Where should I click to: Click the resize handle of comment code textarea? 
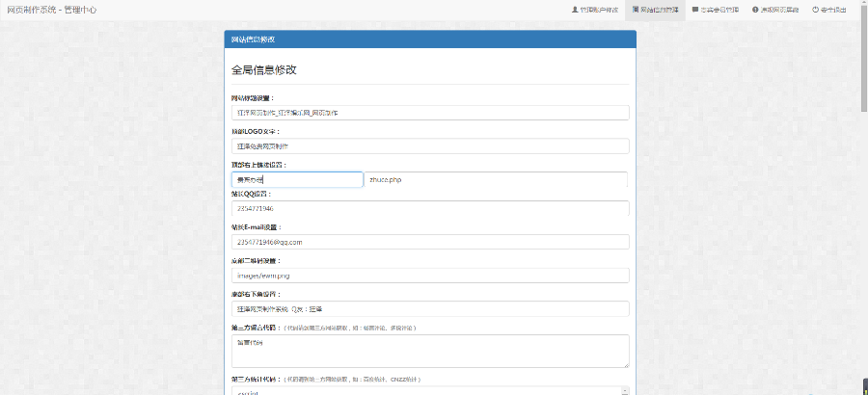click(x=626, y=364)
